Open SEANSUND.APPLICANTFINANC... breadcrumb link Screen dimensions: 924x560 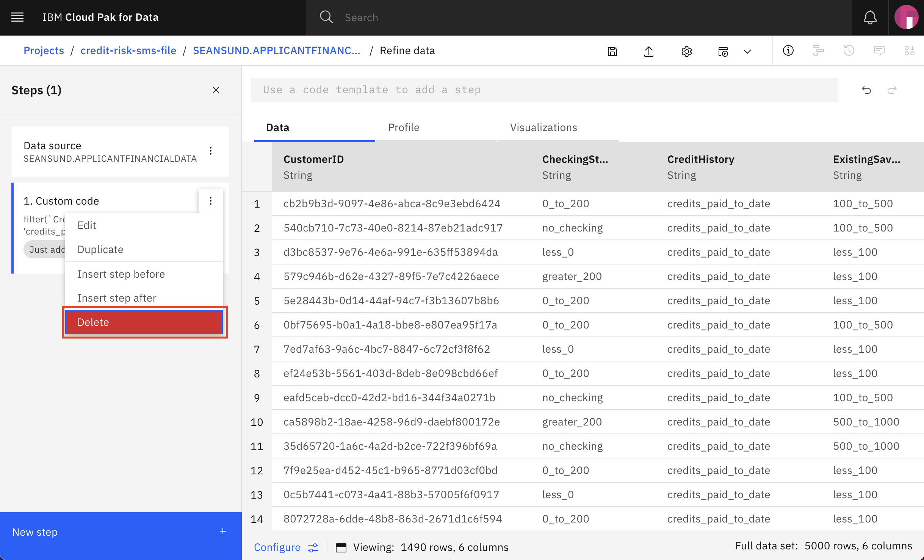coord(277,51)
